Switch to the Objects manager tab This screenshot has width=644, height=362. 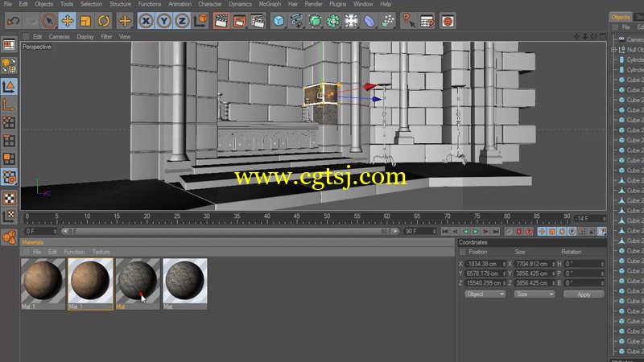pyautogui.click(x=620, y=17)
